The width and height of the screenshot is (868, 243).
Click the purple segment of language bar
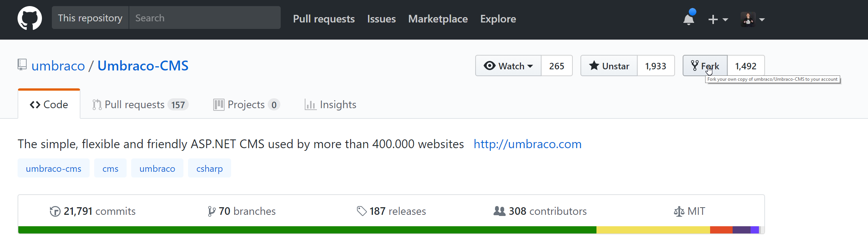[x=741, y=230]
